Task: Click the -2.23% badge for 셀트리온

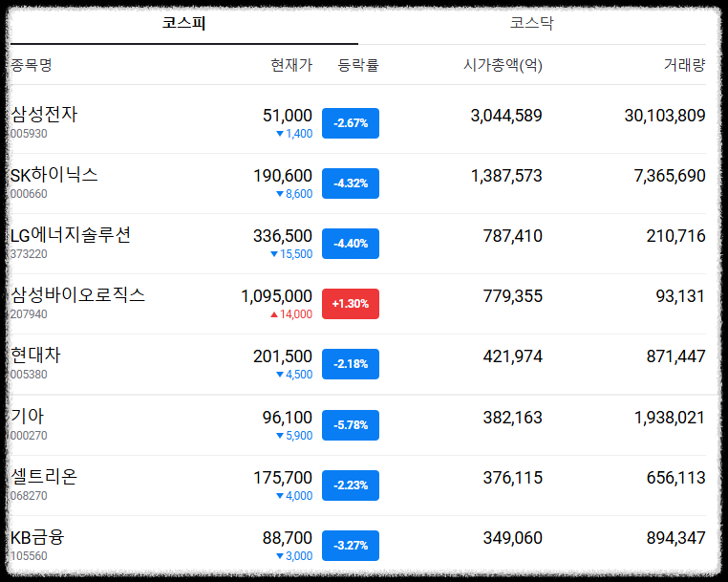Action: [351, 485]
